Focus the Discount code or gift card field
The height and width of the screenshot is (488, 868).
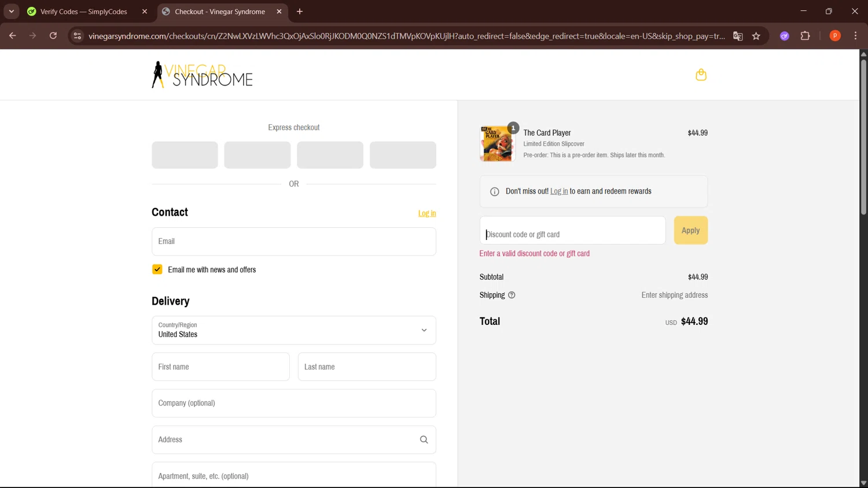pos(572,230)
